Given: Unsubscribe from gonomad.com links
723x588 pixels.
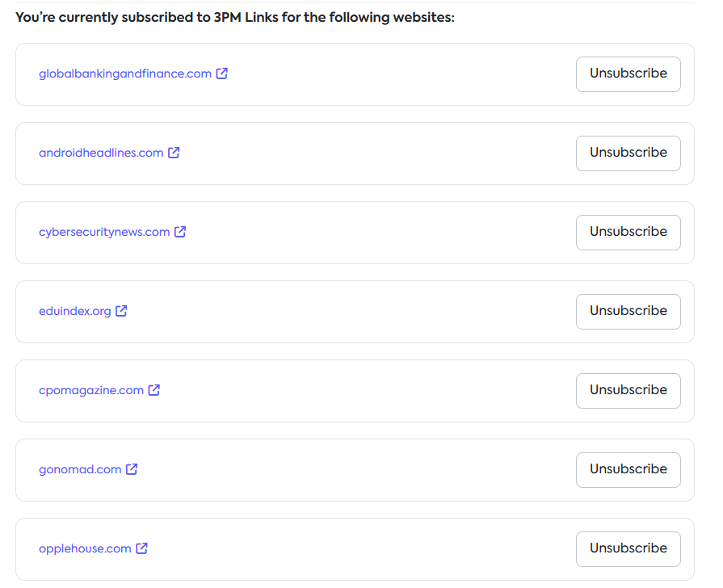Looking at the screenshot, I should tap(628, 469).
